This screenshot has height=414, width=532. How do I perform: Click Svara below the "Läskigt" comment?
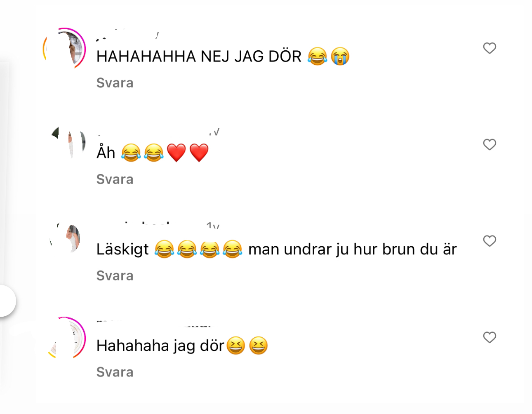115,276
